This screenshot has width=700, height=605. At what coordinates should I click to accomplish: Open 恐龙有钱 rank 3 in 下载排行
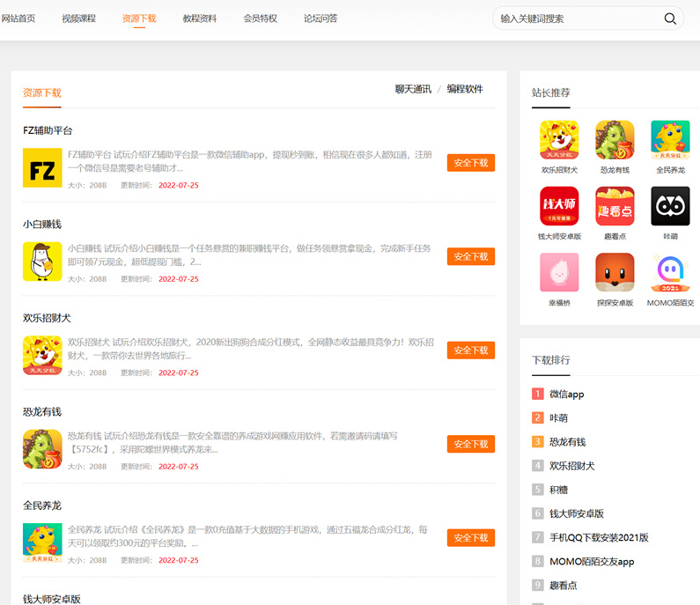(x=567, y=442)
